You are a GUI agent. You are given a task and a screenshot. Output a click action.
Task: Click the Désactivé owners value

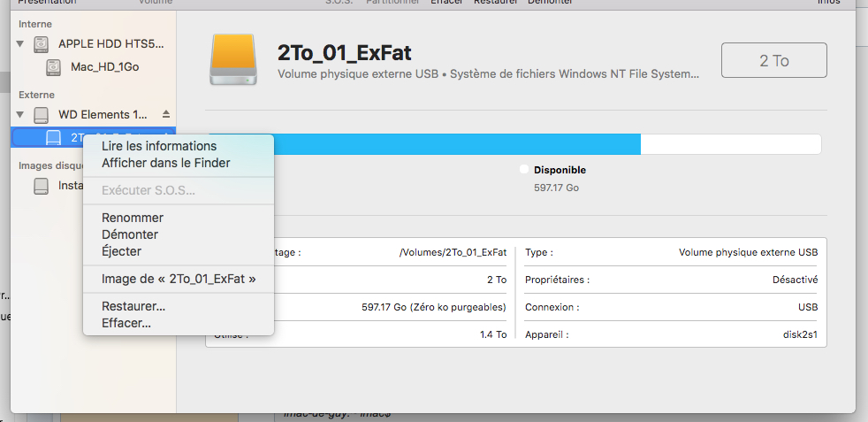pos(795,280)
